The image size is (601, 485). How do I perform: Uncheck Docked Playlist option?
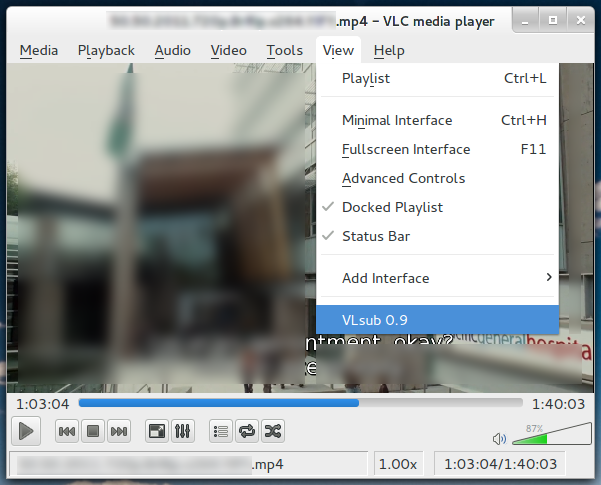click(392, 207)
